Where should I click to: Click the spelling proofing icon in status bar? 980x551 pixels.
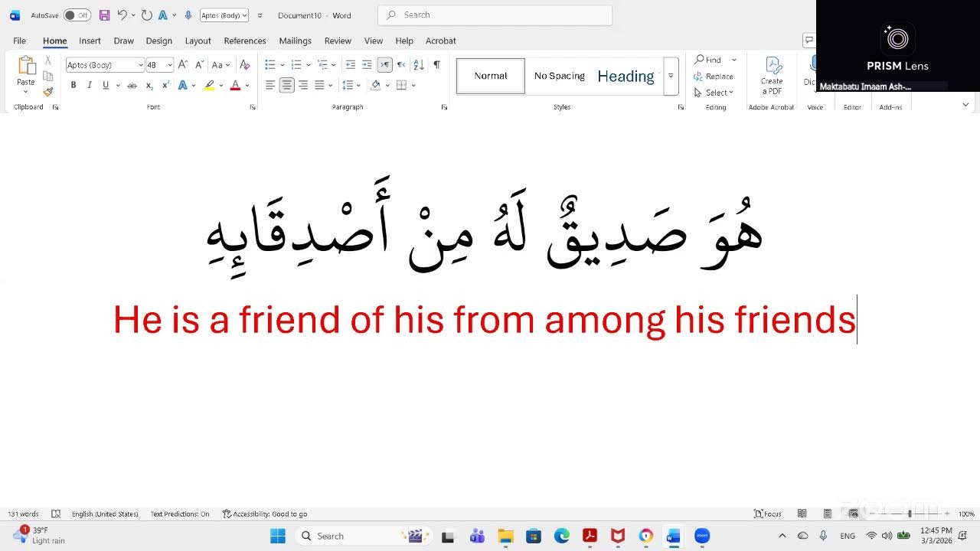(56, 514)
